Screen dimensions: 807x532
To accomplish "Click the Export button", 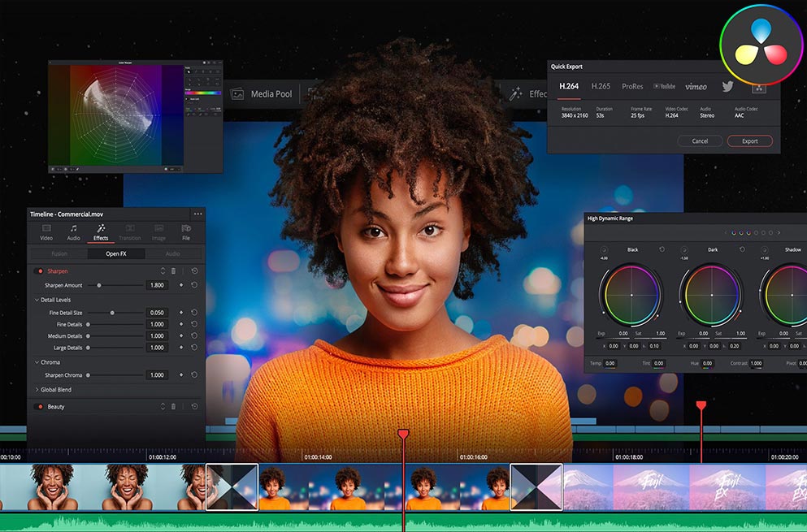I will click(749, 141).
